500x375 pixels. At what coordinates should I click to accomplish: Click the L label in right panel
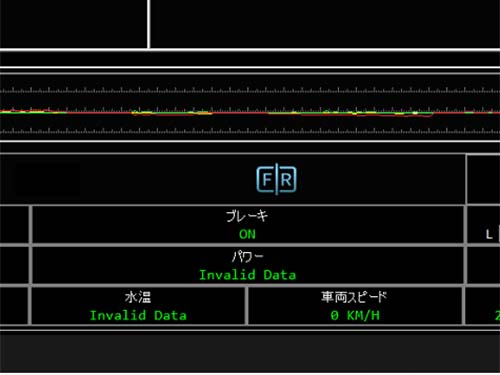coord(489,235)
